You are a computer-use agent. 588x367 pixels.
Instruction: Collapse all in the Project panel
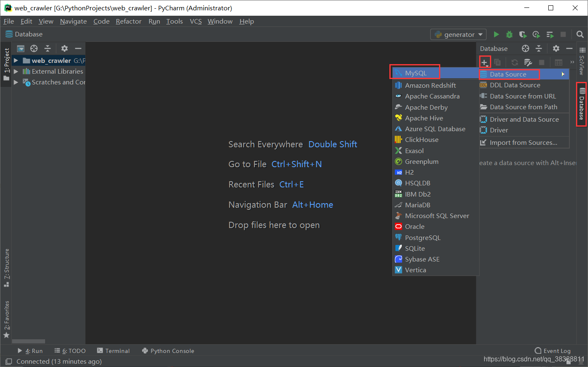[48, 48]
